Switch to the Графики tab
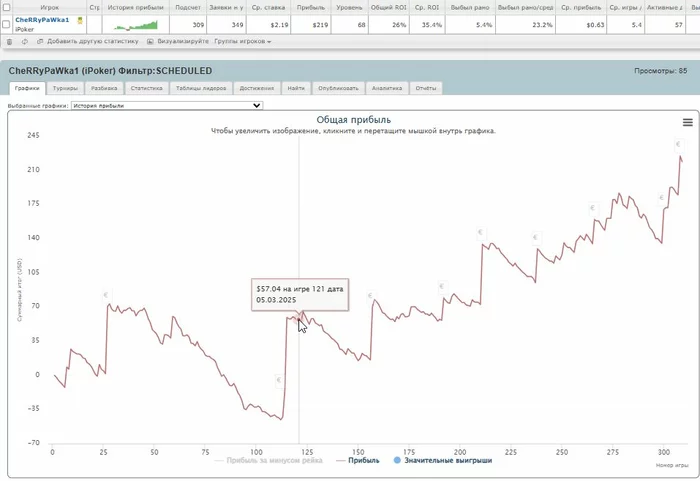Image resolution: width=700 pixels, height=481 pixels. [x=27, y=88]
